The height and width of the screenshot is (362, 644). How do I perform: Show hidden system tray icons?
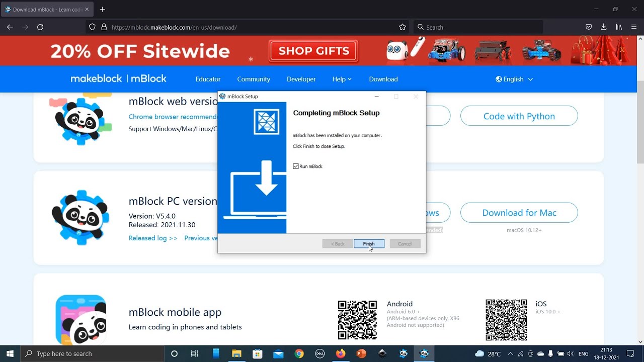point(510,353)
